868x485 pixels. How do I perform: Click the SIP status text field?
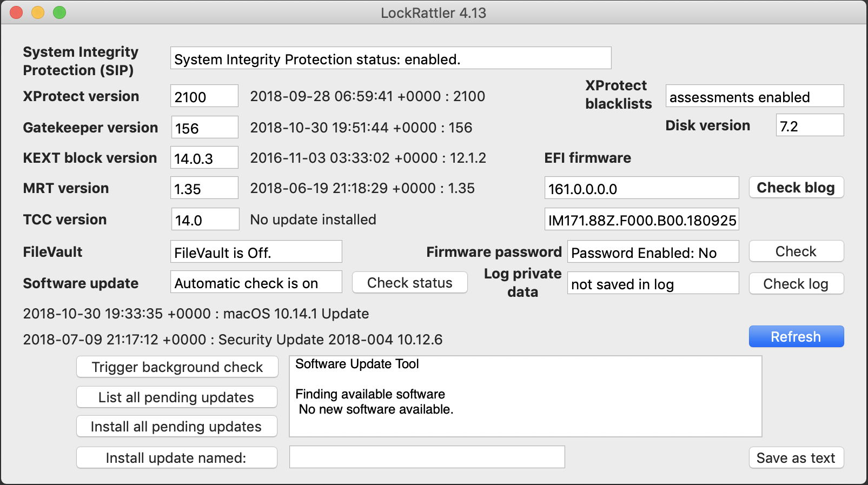[390, 58]
